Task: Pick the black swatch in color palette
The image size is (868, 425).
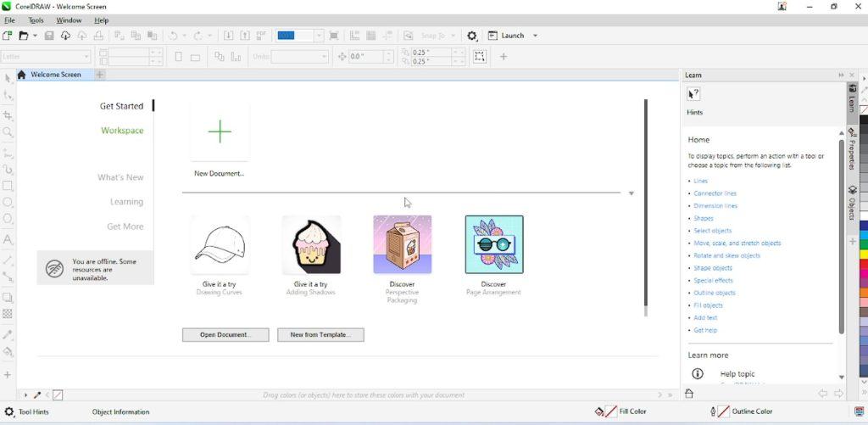Action: 864,120
